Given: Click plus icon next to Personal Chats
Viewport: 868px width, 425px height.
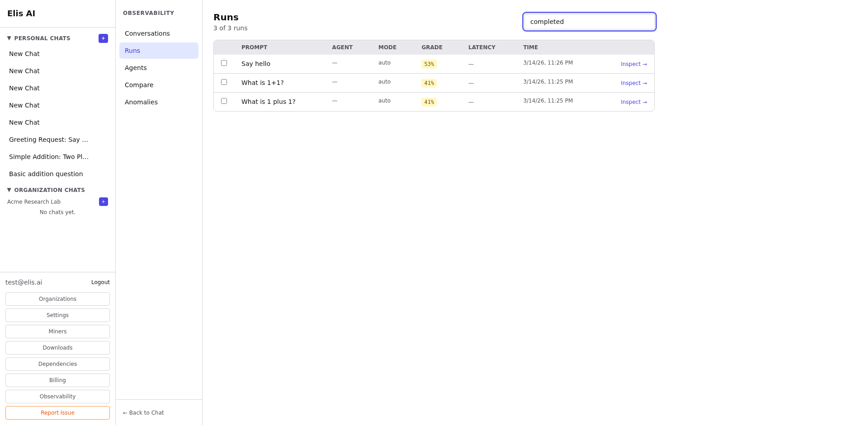Looking at the screenshot, I should coord(103,38).
